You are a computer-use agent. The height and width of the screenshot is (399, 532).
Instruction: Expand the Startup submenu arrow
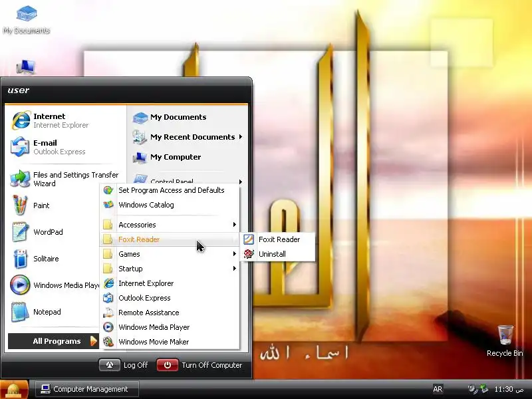235,269
